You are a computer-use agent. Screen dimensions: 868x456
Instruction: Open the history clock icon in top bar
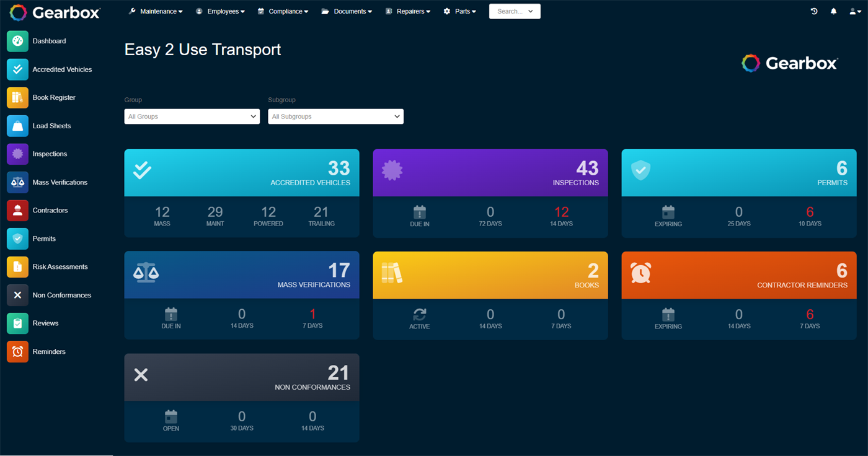(x=814, y=11)
